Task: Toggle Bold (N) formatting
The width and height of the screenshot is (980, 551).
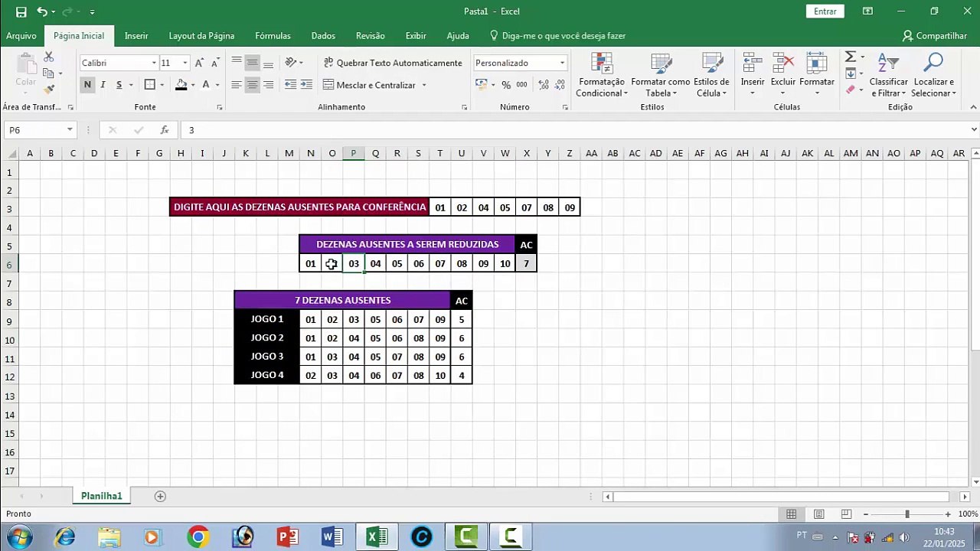Action: coord(87,85)
